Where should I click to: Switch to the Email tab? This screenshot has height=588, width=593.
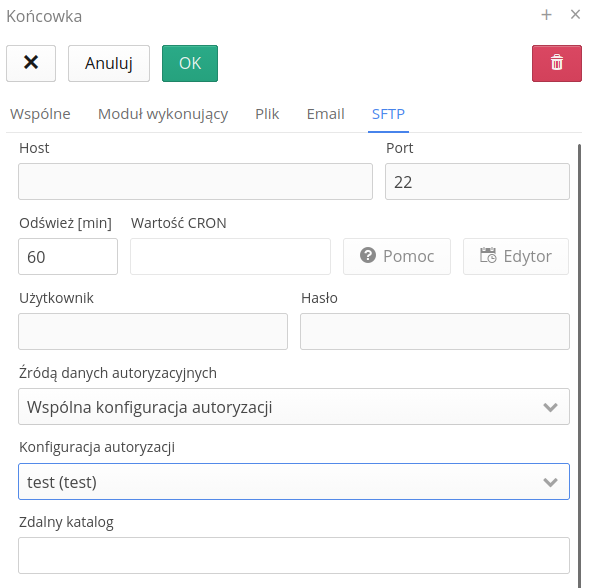click(326, 114)
